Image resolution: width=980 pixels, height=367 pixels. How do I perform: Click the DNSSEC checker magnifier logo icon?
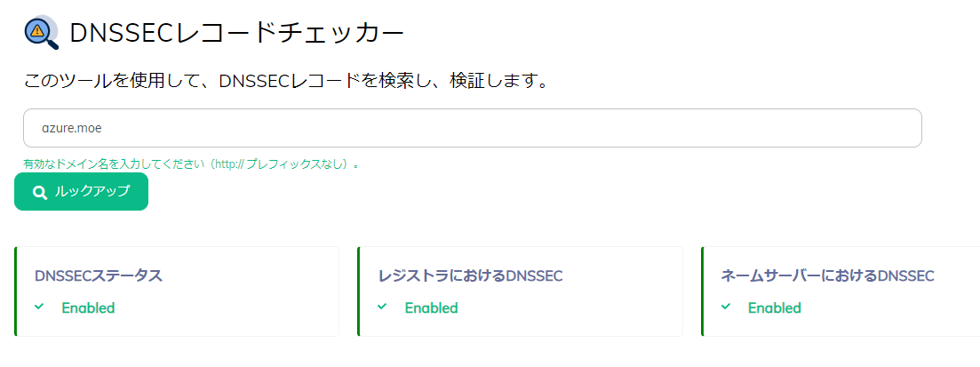pos(41,33)
